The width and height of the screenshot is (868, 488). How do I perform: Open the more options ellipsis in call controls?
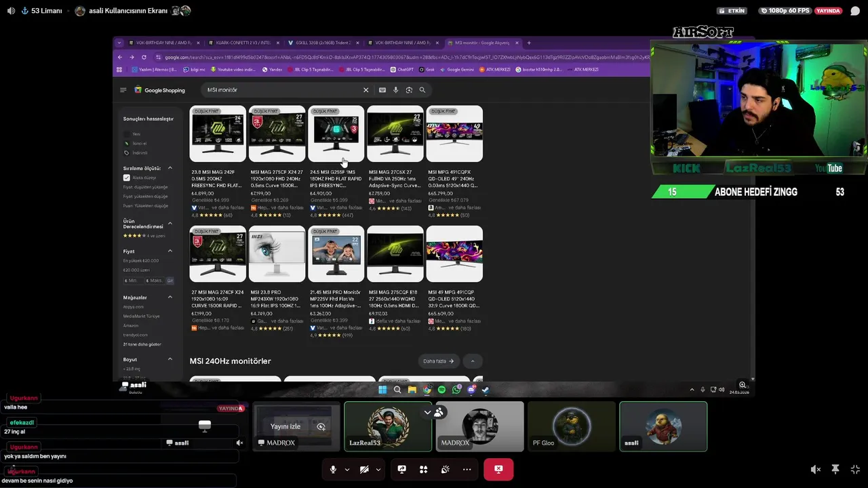[467, 469]
